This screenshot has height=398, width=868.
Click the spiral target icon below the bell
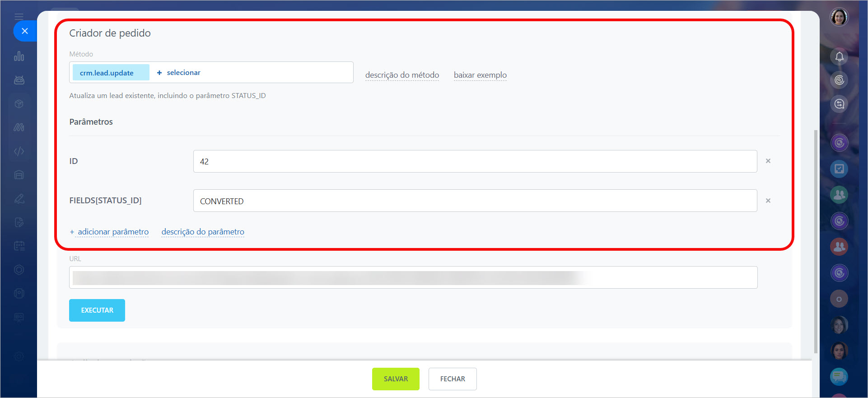[839, 80]
